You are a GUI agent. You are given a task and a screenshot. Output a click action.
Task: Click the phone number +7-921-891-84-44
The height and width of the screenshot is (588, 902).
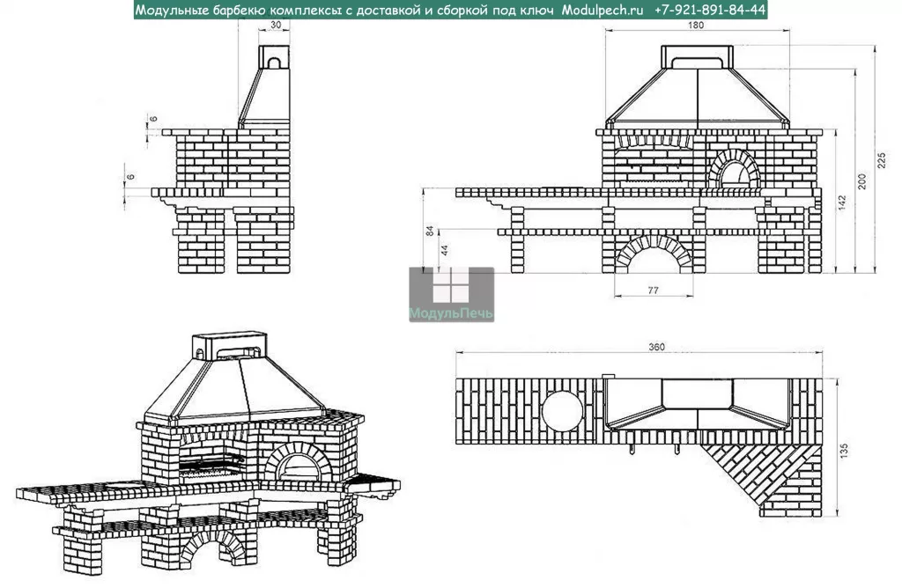click(711, 10)
